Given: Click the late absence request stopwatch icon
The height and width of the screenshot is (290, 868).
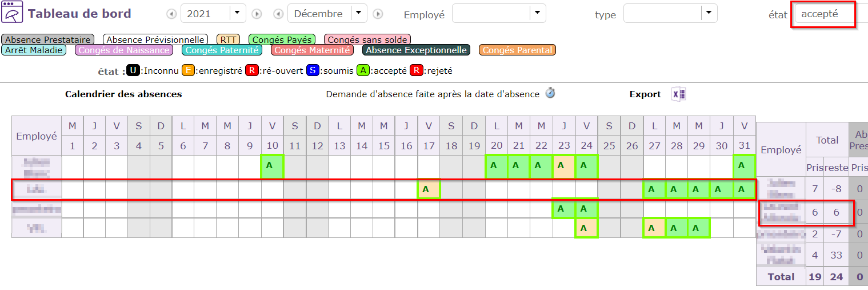Looking at the screenshot, I should tap(550, 93).
